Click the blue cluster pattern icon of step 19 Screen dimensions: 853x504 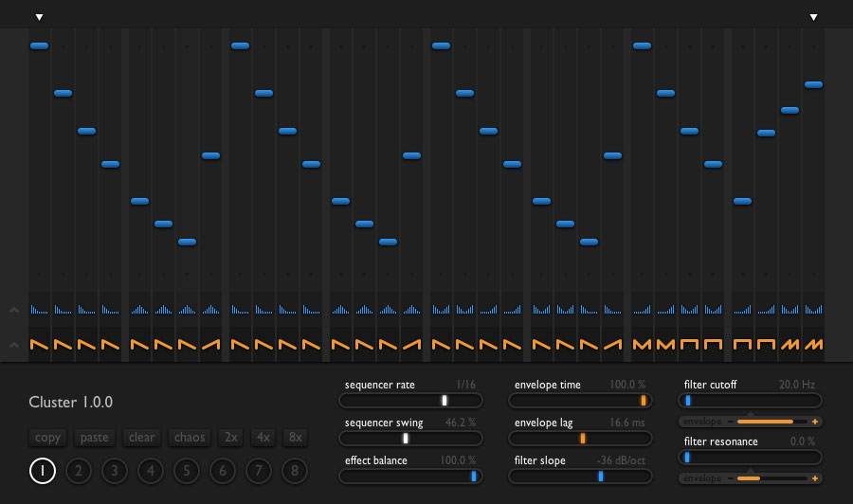tap(488, 310)
